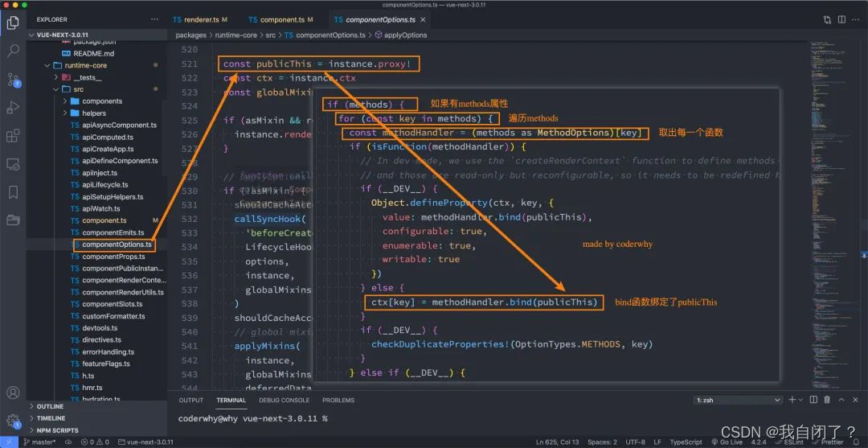Screen dimensions: 868x448
Task: Kill terminal with trash icon
Action: coord(827,400)
